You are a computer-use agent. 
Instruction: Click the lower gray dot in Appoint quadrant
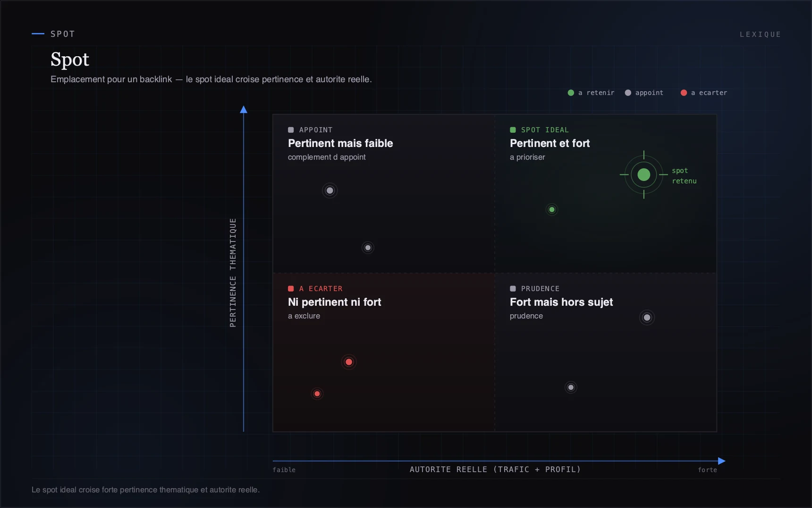tap(368, 248)
